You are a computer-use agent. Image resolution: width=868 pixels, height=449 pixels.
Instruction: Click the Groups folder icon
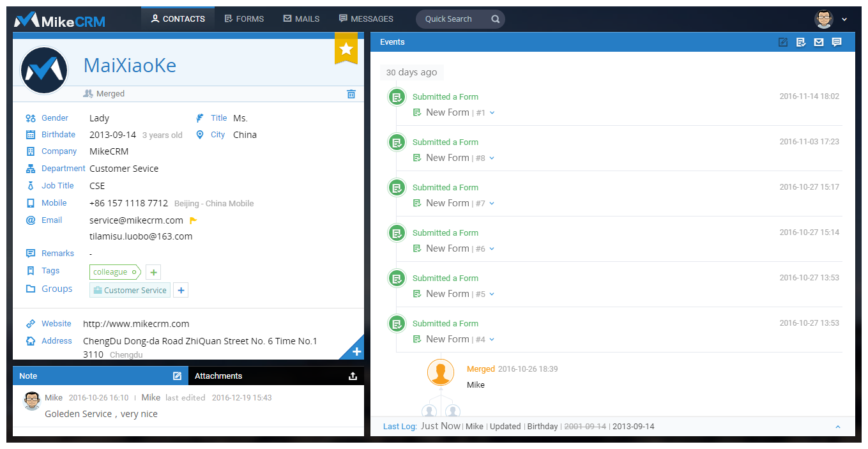coord(31,289)
